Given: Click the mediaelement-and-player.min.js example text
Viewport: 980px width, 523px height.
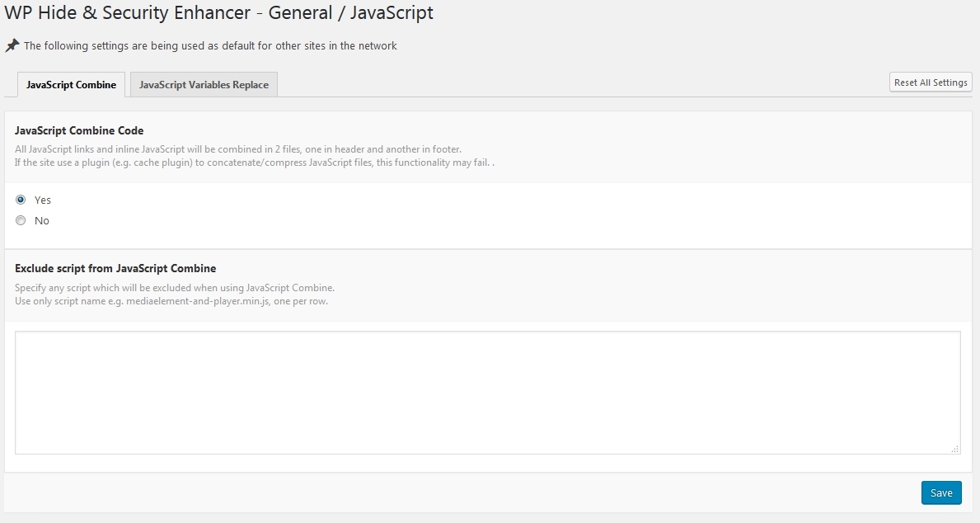Looking at the screenshot, I should (198, 301).
